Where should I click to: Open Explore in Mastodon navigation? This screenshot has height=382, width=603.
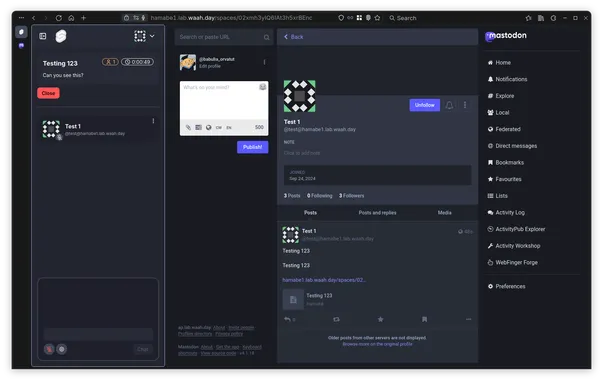[501, 96]
